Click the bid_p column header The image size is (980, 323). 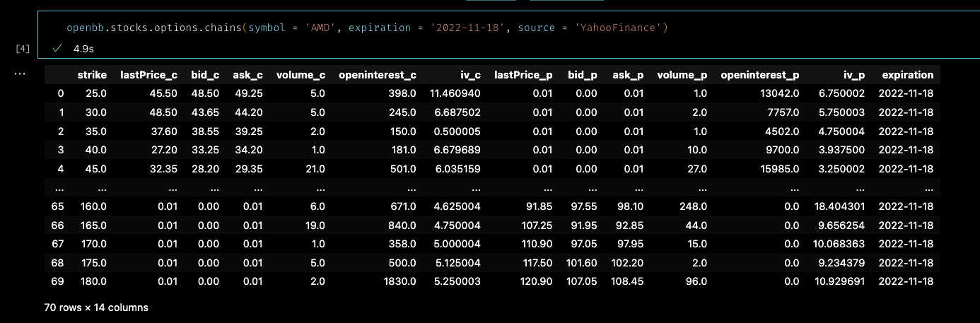pyautogui.click(x=582, y=74)
